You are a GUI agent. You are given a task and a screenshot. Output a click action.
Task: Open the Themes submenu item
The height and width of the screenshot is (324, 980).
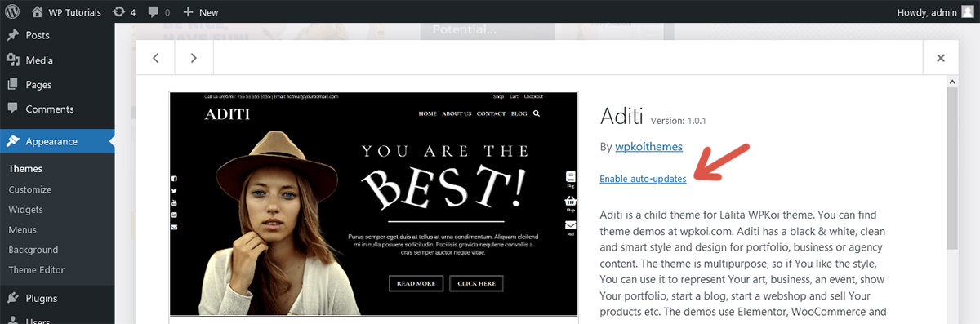tap(25, 169)
